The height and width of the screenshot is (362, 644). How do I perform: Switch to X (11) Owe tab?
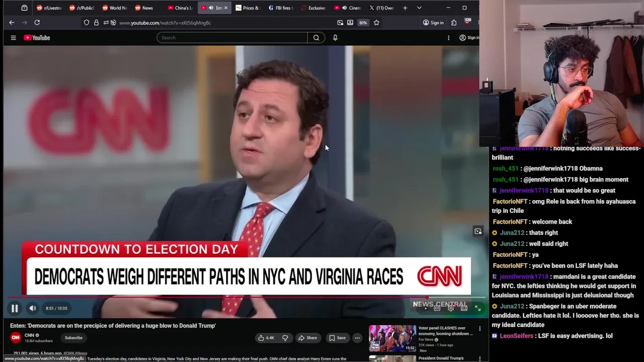pyautogui.click(x=382, y=8)
